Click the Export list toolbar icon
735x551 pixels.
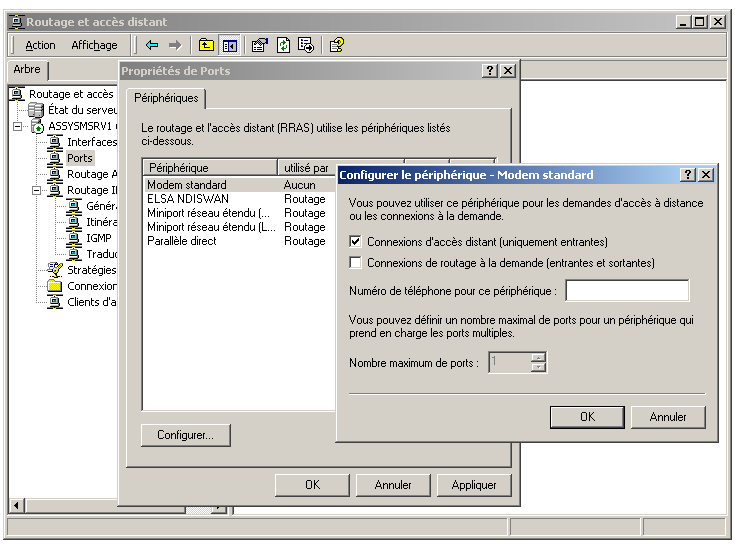(x=306, y=45)
